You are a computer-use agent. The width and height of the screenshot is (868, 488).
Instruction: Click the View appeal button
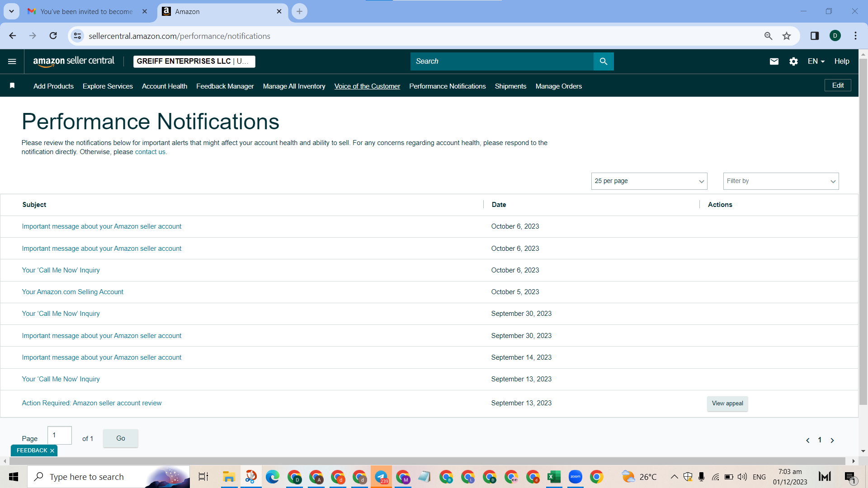click(x=727, y=404)
